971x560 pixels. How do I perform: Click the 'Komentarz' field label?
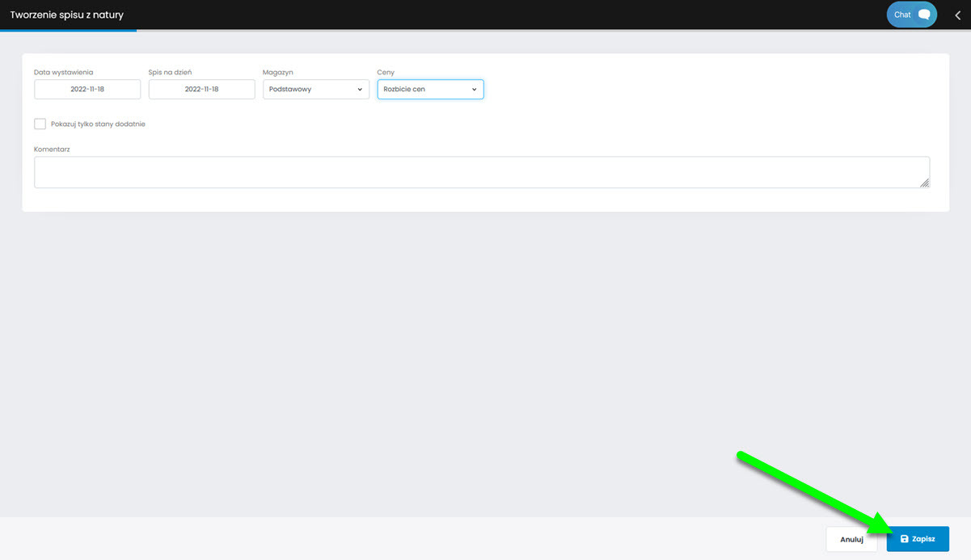point(52,149)
